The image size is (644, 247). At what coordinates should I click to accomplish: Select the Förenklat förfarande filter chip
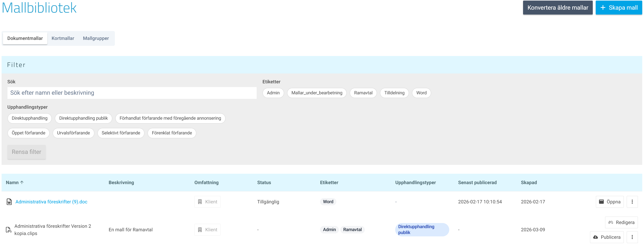(x=172, y=133)
